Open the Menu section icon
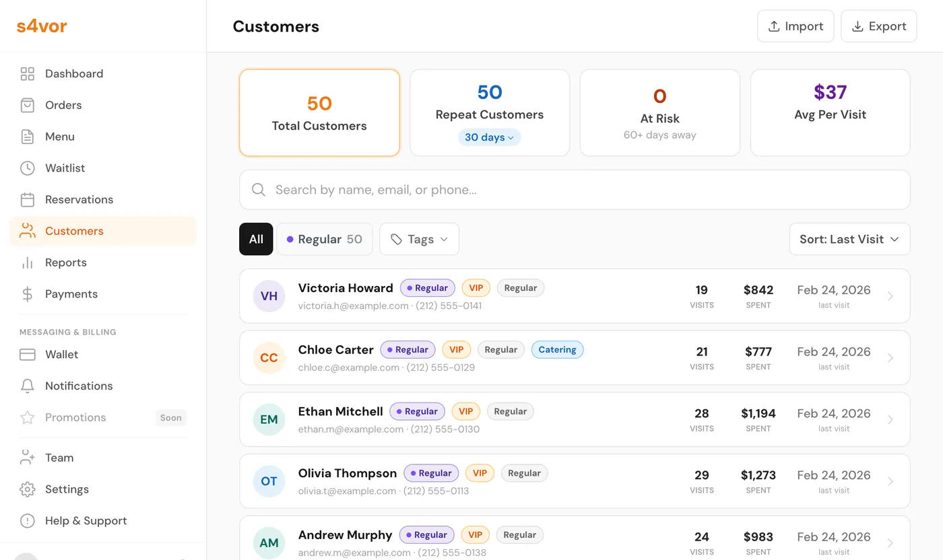Screen dimensions: 943x560 coord(27,137)
